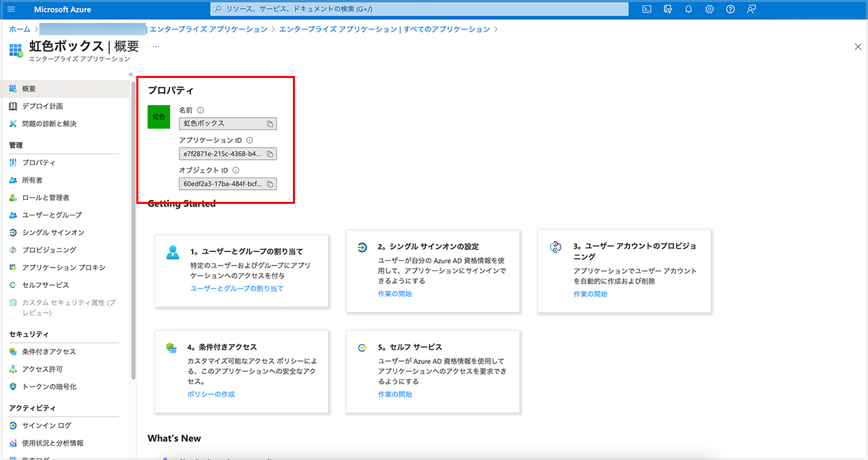Open the settings gear in header
The width and height of the screenshot is (868, 460).
click(709, 9)
